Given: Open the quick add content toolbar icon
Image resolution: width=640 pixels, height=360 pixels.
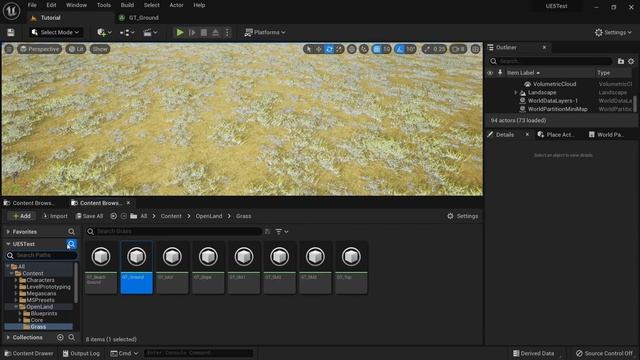Looking at the screenshot, I should coord(104,32).
